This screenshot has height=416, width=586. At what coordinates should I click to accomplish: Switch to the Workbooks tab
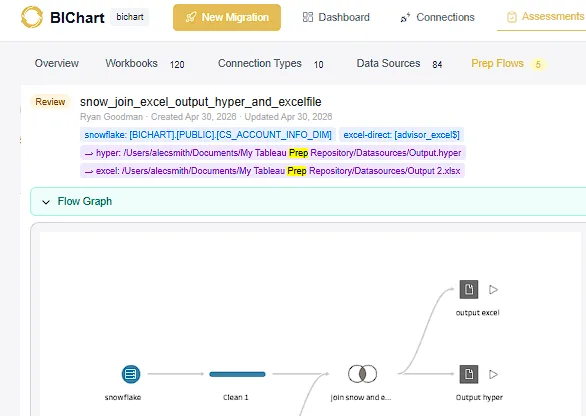(x=131, y=63)
